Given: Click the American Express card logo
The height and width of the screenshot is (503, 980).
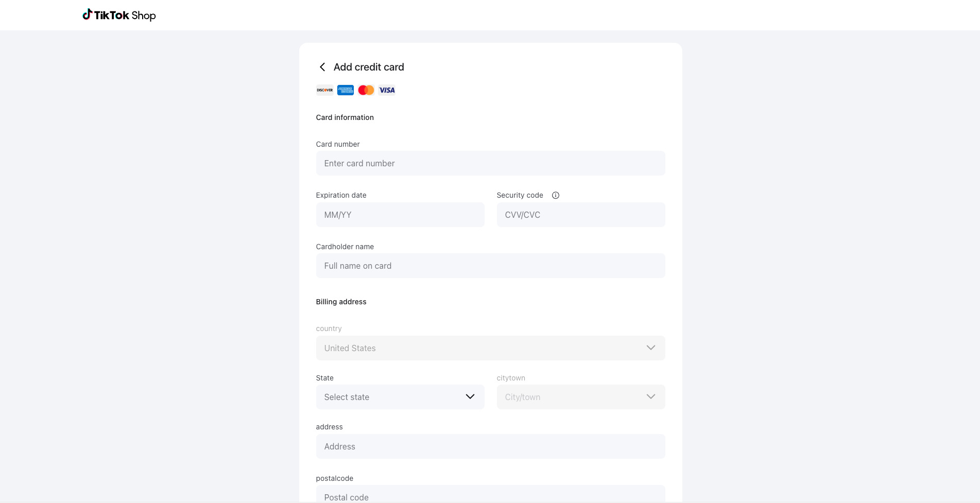Looking at the screenshot, I should (x=345, y=90).
